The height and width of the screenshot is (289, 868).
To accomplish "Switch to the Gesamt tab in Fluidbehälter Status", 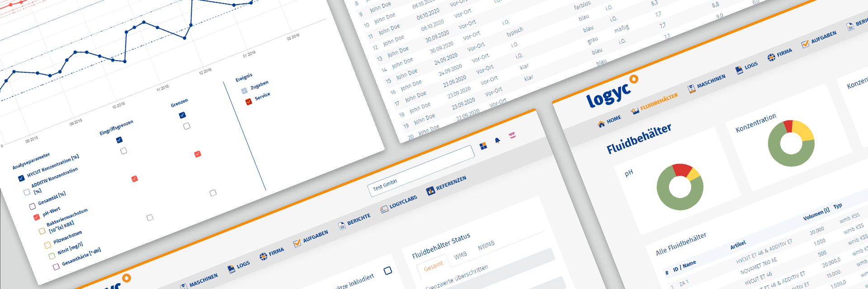I will 434,266.
